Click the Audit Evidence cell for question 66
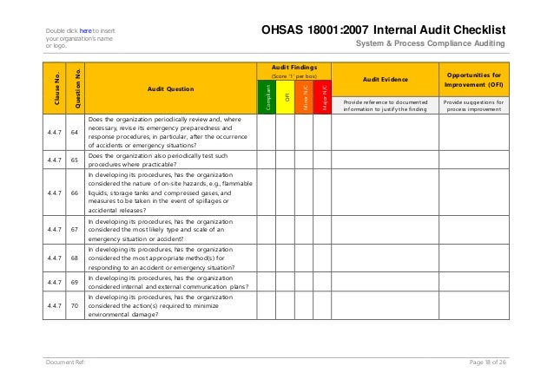Viewport: 554px width, 392px height. 386,193
